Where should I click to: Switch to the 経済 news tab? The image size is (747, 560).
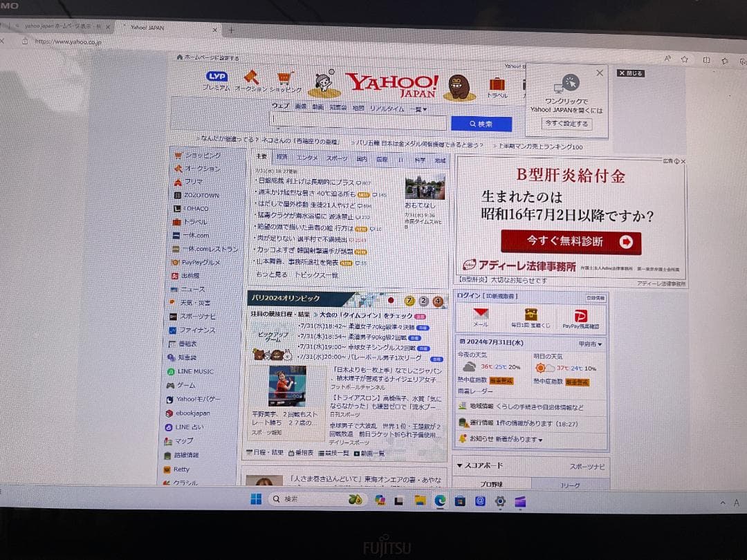282,158
